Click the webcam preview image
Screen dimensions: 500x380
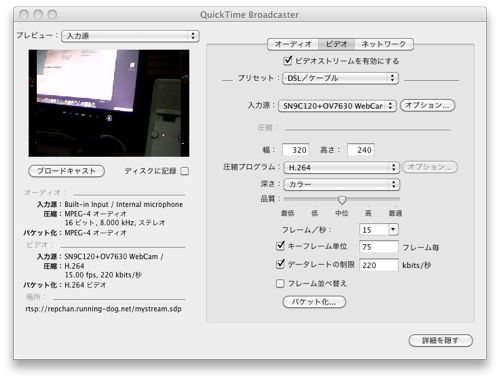(109, 103)
